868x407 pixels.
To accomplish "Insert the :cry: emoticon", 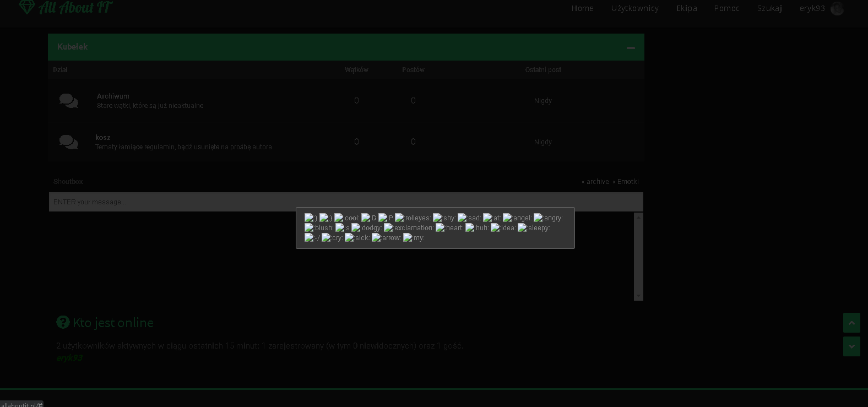I will point(332,238).
